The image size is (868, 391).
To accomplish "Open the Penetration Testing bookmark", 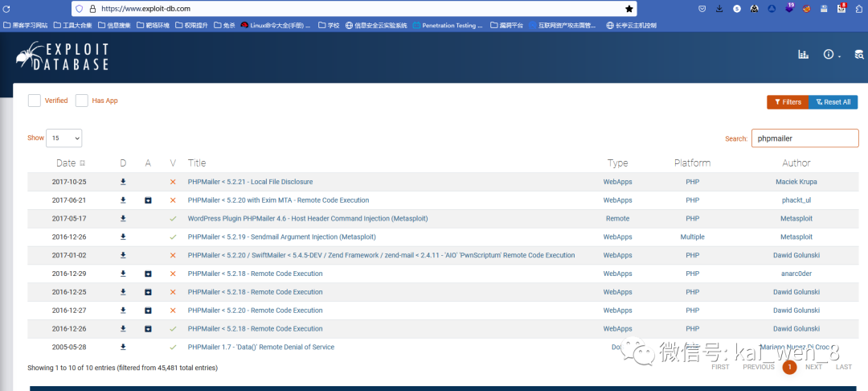I will pyautogui.click(x=448, y=26).
